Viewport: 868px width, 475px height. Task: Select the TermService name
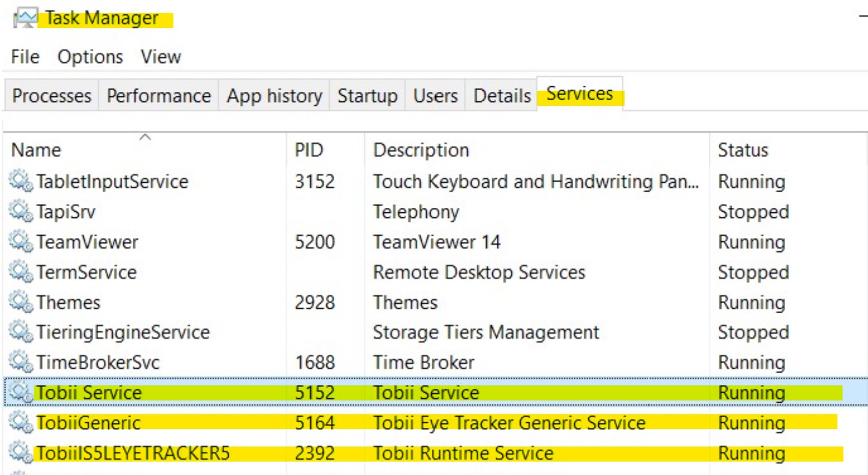click(86, 272)
